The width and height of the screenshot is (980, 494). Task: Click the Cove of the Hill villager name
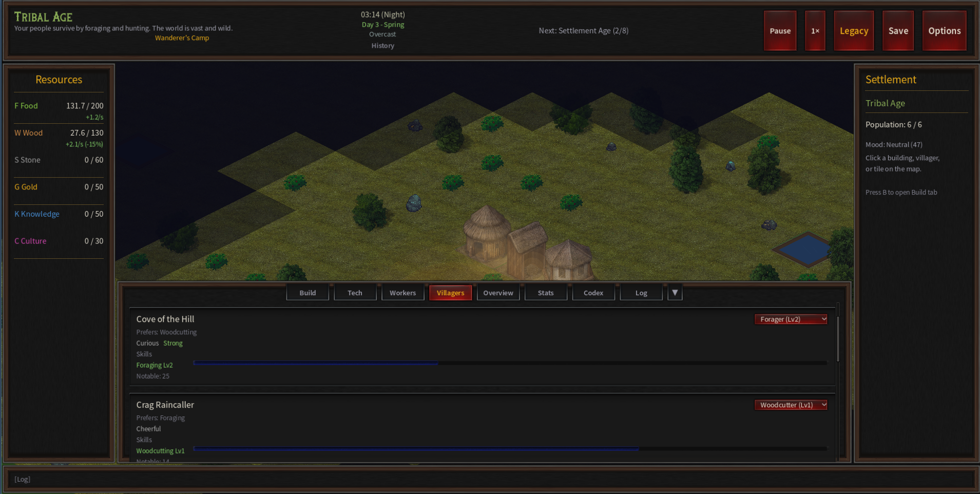tap(165, 319)
